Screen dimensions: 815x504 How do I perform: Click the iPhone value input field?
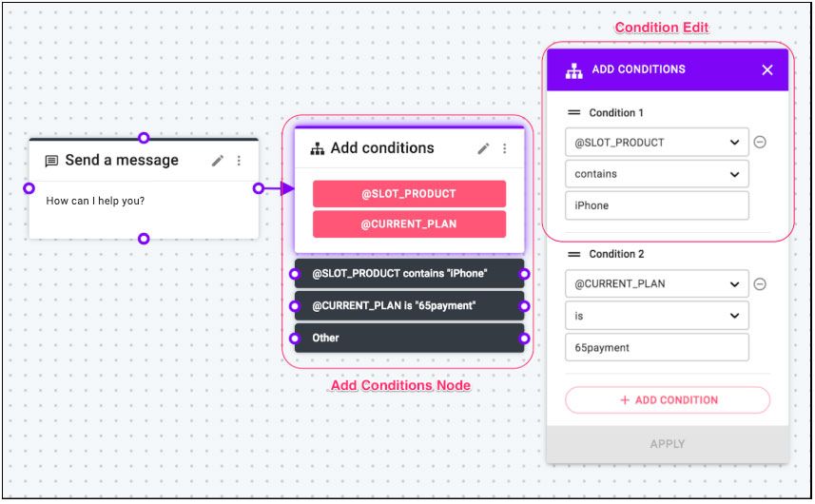[657, 205]
